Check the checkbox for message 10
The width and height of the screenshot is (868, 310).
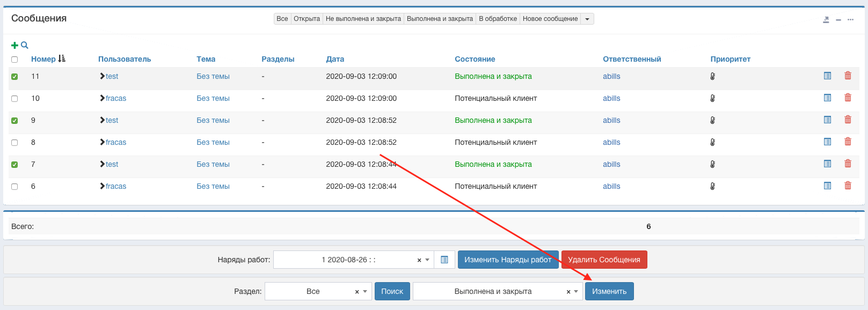tap(14, 99)
